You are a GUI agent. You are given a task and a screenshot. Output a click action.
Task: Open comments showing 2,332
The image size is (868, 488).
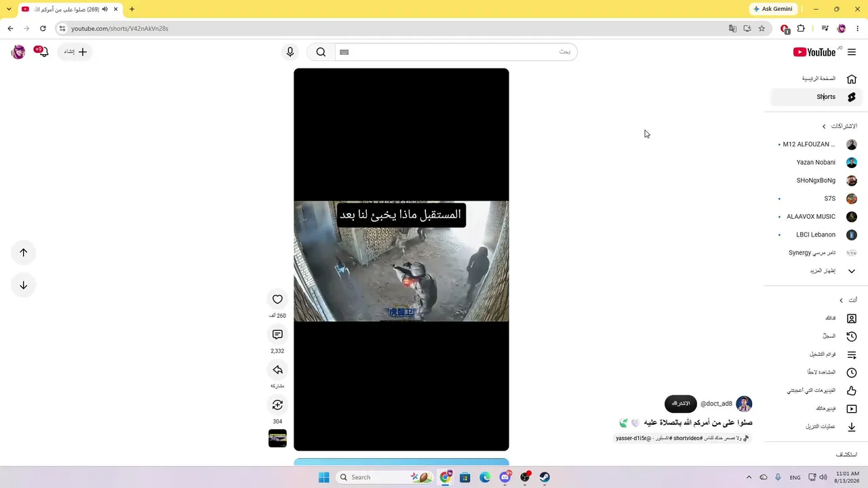pyautogui.click(x=277, y=334)
